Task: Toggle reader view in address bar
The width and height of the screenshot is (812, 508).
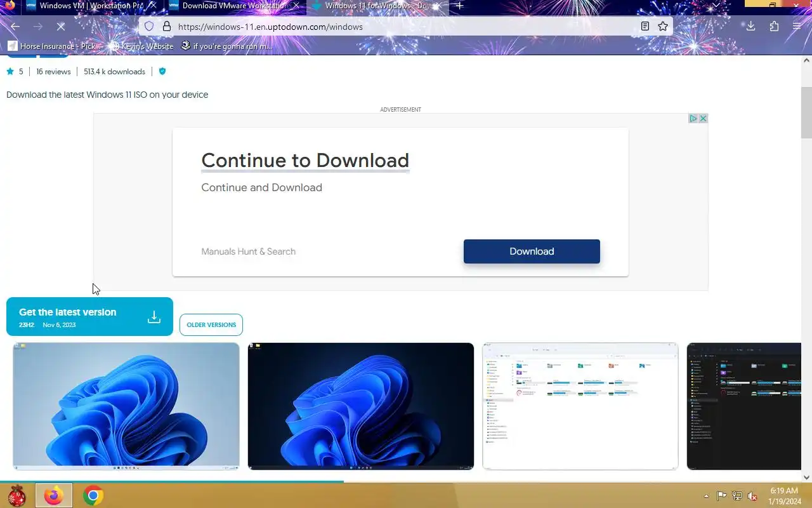Action: (645, 27)
